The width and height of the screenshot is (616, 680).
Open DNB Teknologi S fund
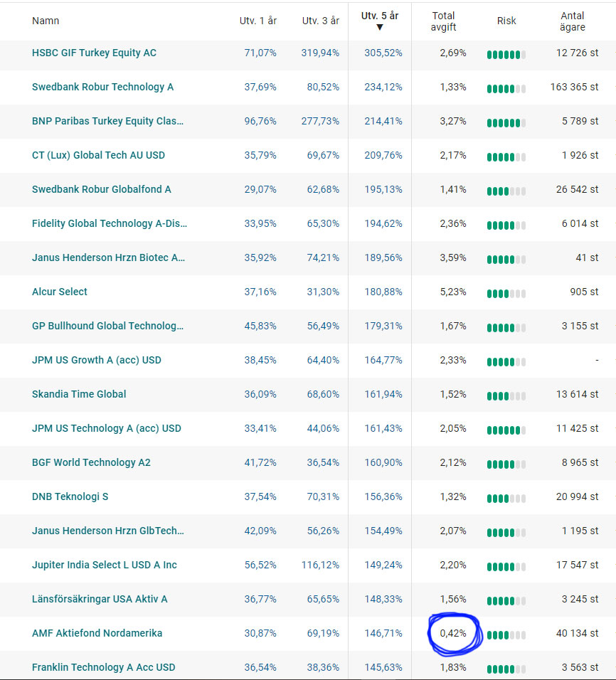pyautogui.click(x=70, y=496)
